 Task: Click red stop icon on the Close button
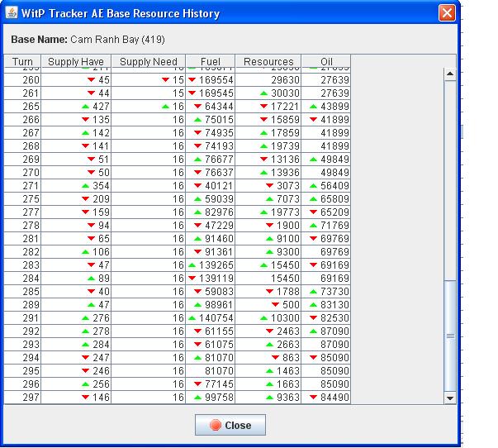(216, 425)
